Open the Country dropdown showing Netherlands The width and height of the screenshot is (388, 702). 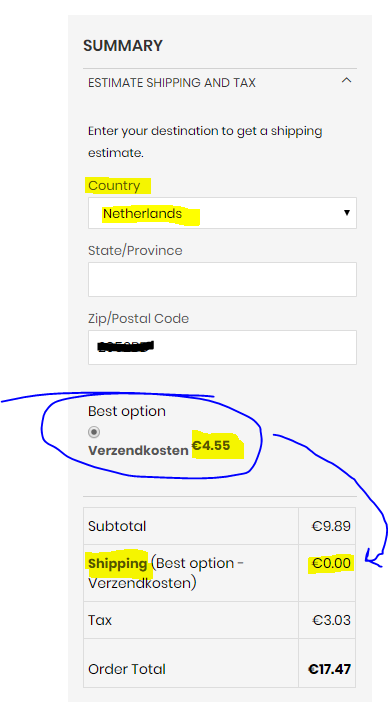click(222, 213)
